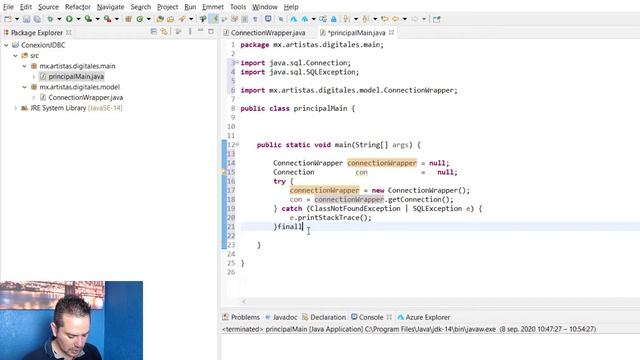640x360 pixels.
Task: Collapse the src folder node
Action: [x=15, y=56]
